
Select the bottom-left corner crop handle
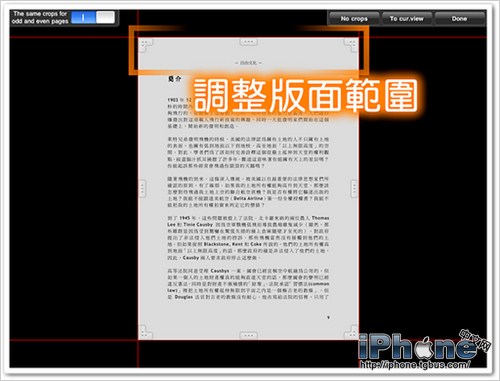[x=146, y=332]
